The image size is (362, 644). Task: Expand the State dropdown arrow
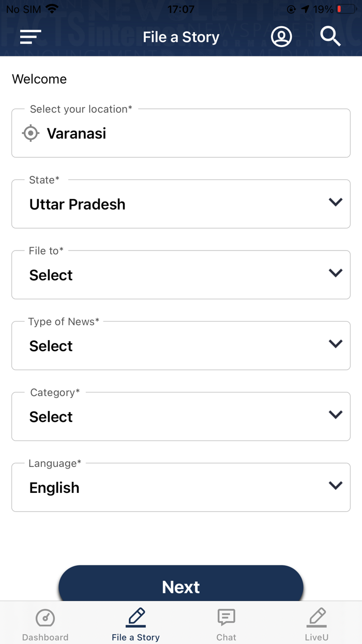point(336,202)
